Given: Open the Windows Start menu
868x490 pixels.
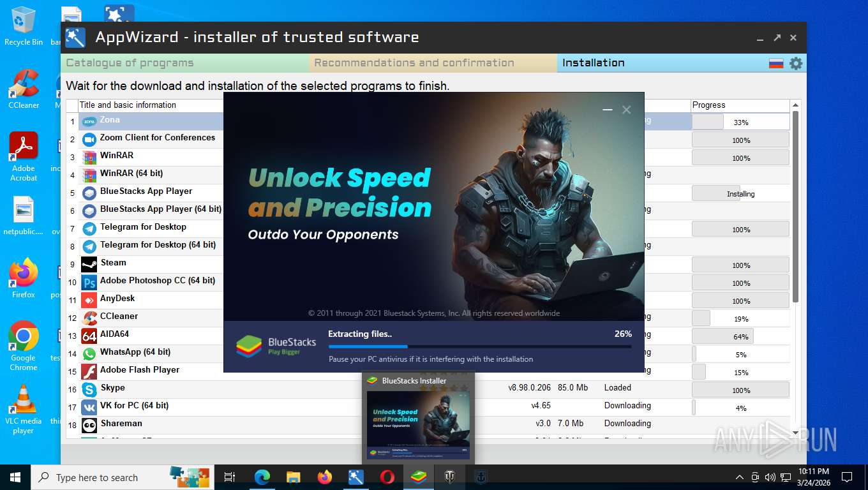Looking at the screenshot, I should tap(15, 477).
